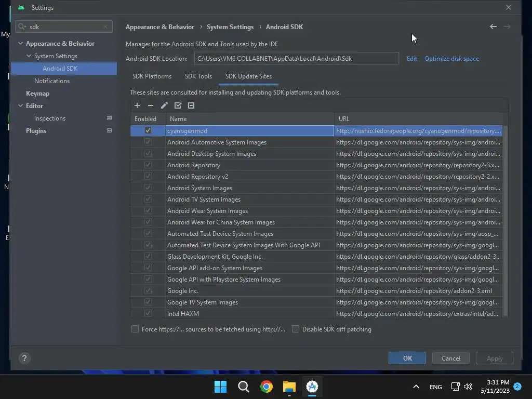The image size is (532, 399).
Task: Click OK to confirm settings
Action: coord(407,358)
